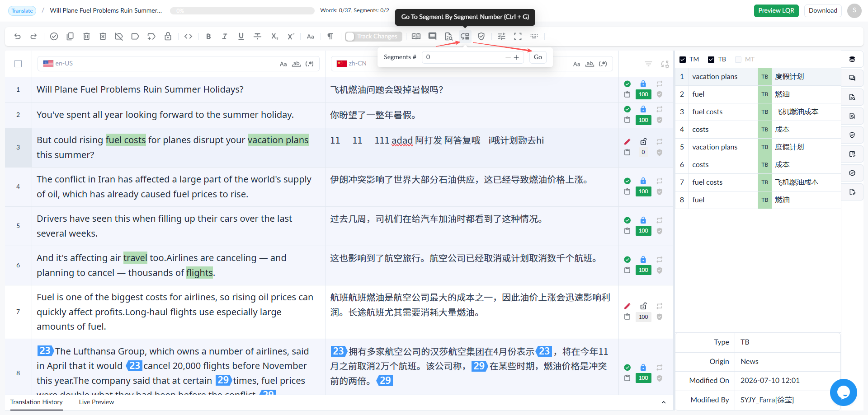Image resolution: width=868 pixels, height=415 pixels.
Task: Show non-printing paragraph marks
Action: coord(330,37)
